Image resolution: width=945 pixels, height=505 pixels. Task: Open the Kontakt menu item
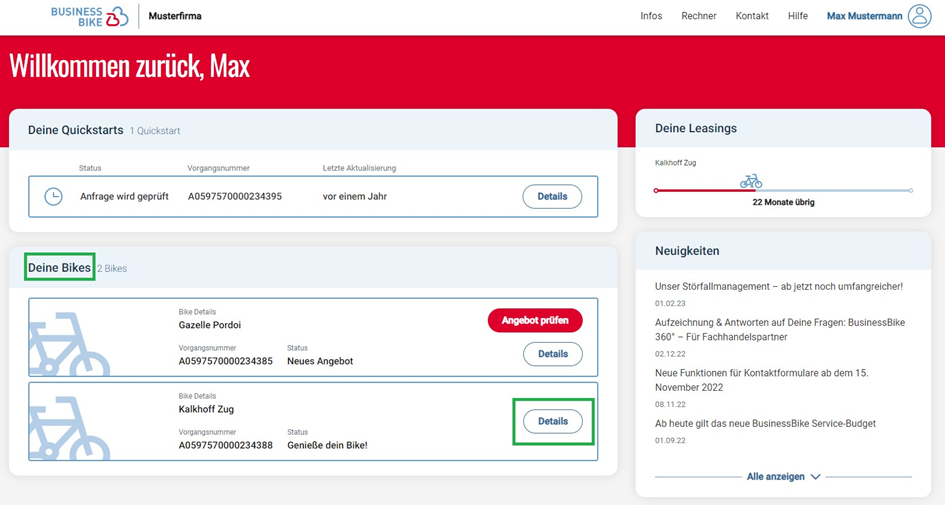click(752, 16)
